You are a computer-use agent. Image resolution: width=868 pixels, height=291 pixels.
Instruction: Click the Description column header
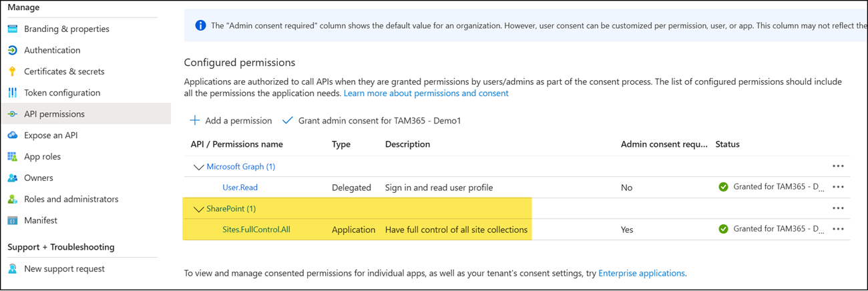[408, 144]
